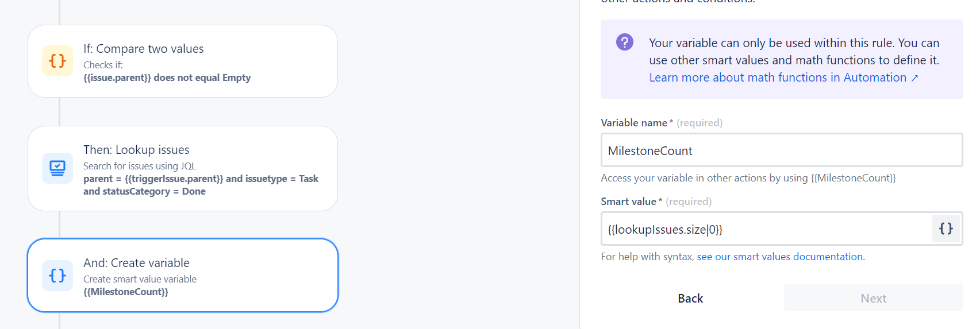Screen dimensions: 980x329
Task: Open smart value picker braces button
Action: pyautogui.click(x=946, y=229)
